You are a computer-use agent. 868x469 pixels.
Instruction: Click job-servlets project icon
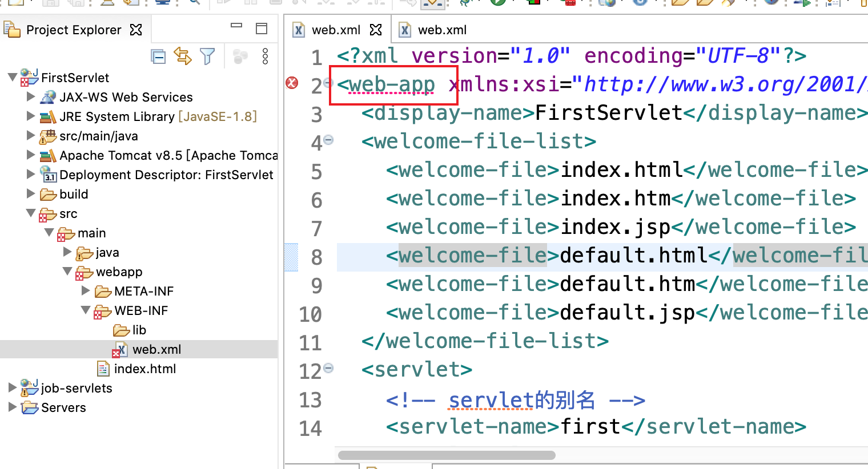pyautogui.click(x=29, y=388)
